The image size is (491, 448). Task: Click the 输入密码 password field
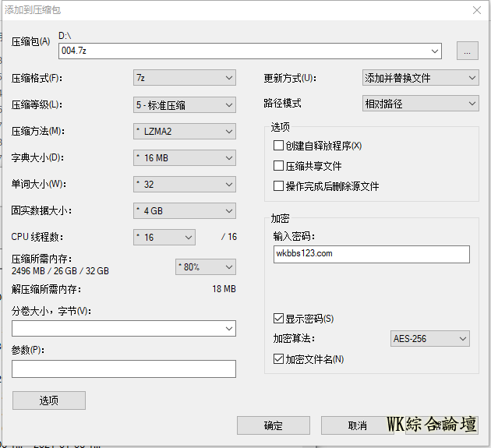pos(371,254)
